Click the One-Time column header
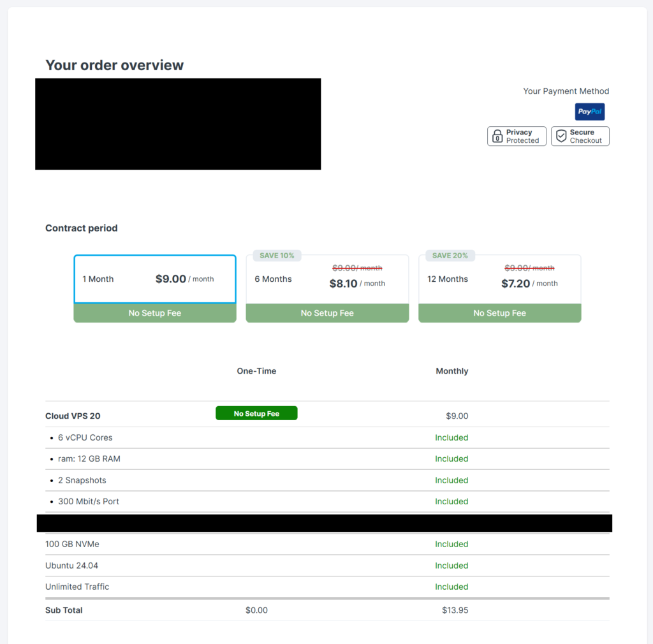The width and height of the screenshot is (653, 644). point(256,371)
